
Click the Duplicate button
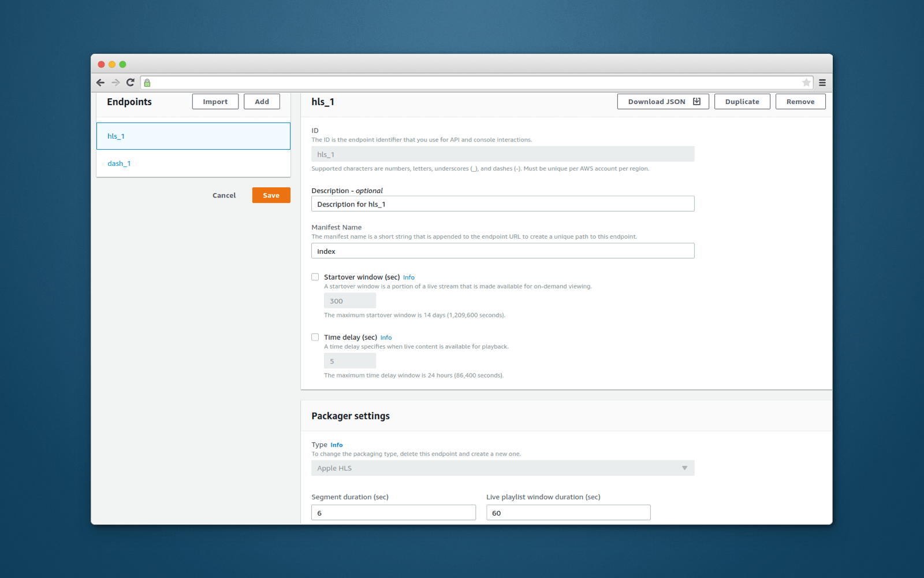(x=742, y=102)
